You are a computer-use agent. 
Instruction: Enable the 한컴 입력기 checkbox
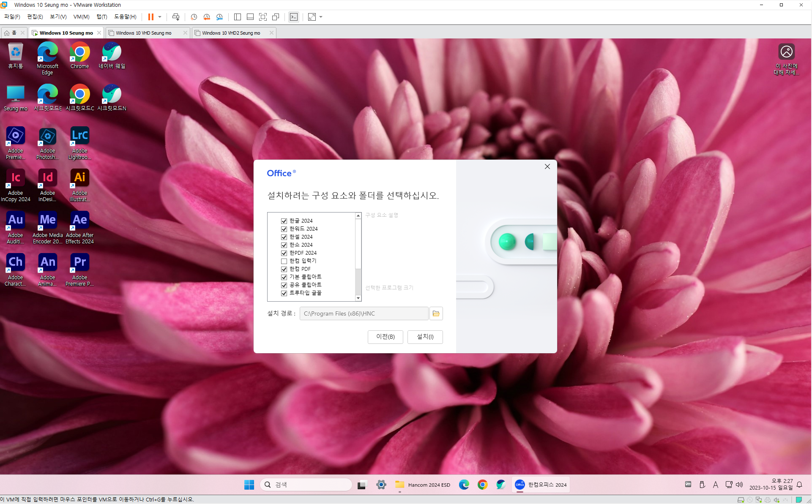(x=284, y=261)
